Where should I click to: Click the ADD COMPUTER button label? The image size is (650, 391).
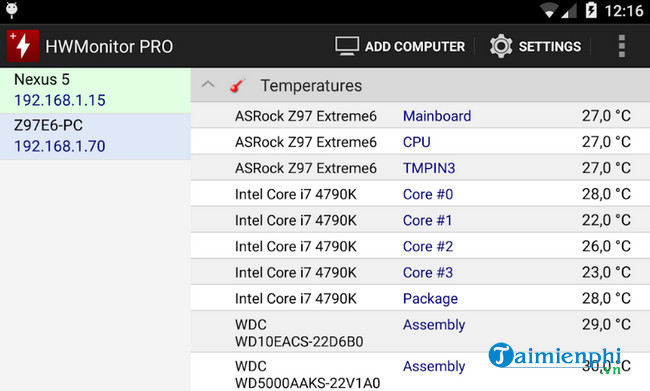point(415,46)
